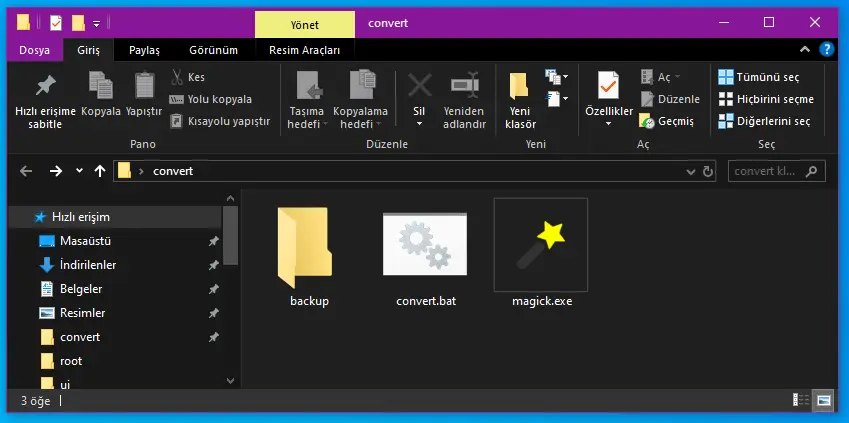Click Tümünü seç select all
849x423 pixels.
[x=758, y=77]
